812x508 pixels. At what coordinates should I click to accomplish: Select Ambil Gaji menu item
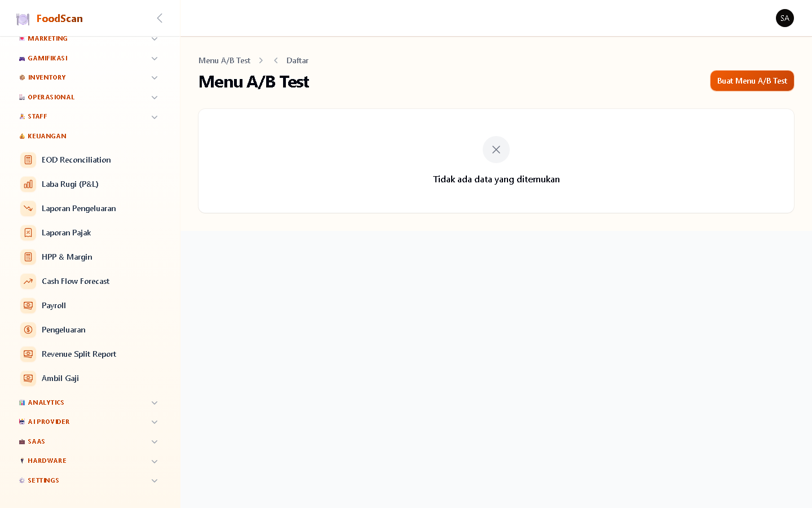(60, 378)
